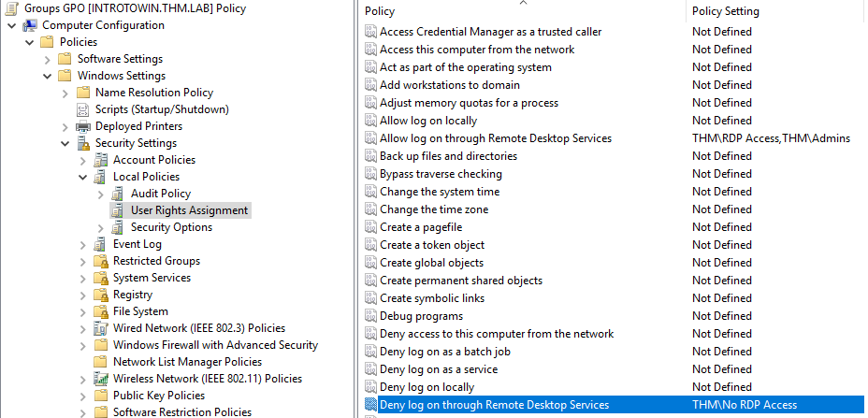Click the Policy Setting column header
This screenshot has height=418, width=868.
tap(725, 11)
